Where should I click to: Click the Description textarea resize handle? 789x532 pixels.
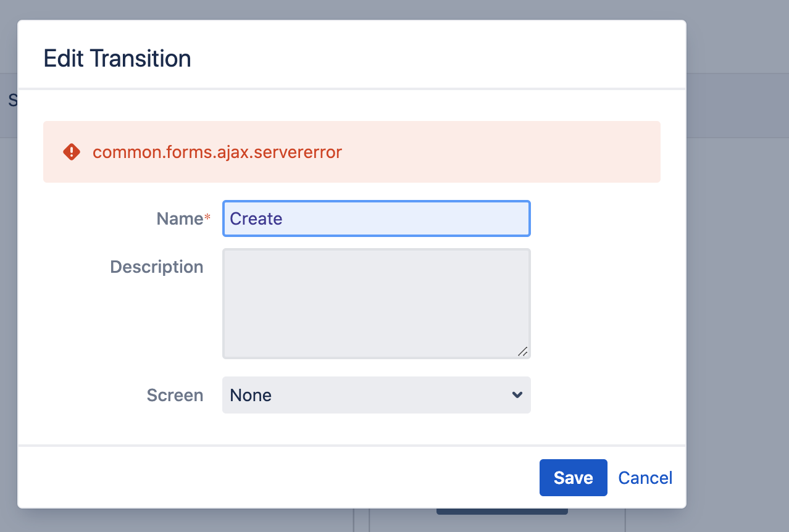523,351
